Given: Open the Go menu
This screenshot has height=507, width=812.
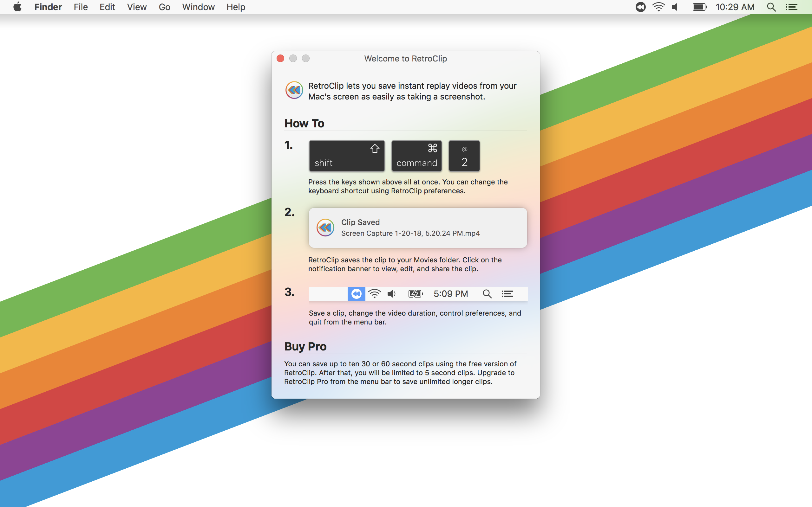Looking at the screenshot, I should click(x=164, y=7).
